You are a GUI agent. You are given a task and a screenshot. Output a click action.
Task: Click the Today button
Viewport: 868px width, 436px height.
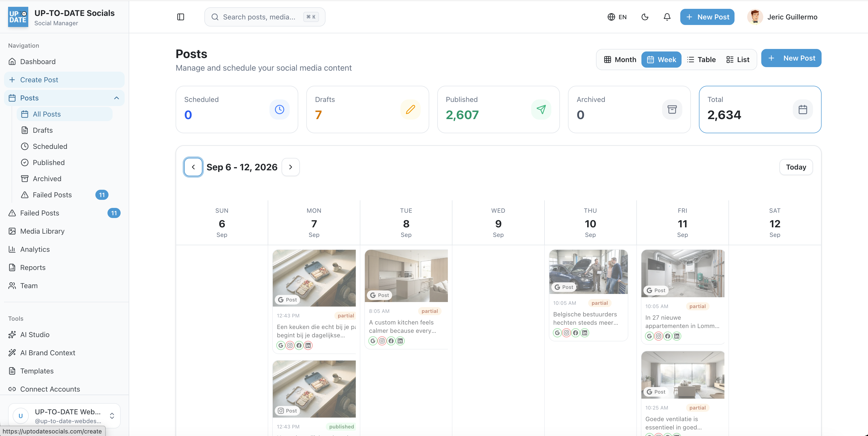click(x=796, y=167)
